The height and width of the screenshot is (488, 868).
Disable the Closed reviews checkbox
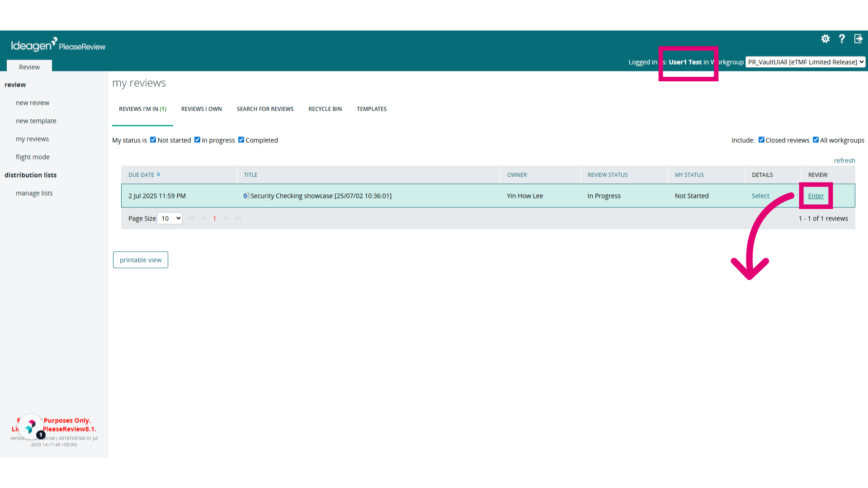(x=761, y=140)
